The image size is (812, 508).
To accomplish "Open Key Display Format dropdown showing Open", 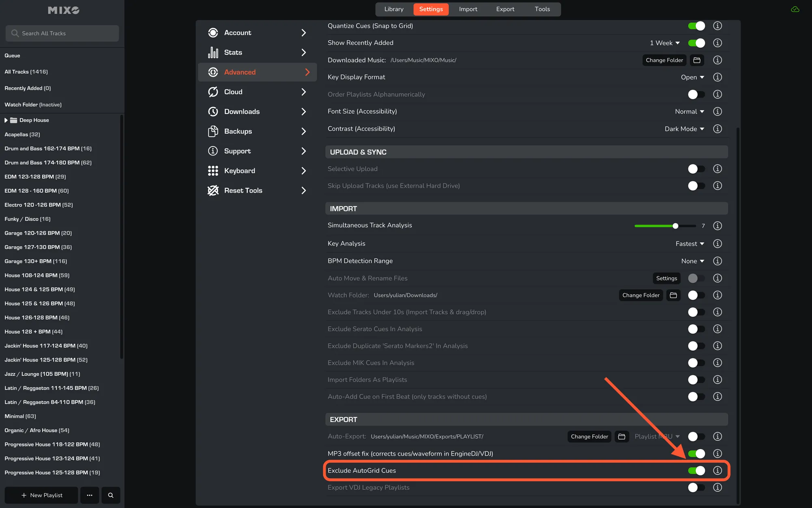I will pos(692,77).
